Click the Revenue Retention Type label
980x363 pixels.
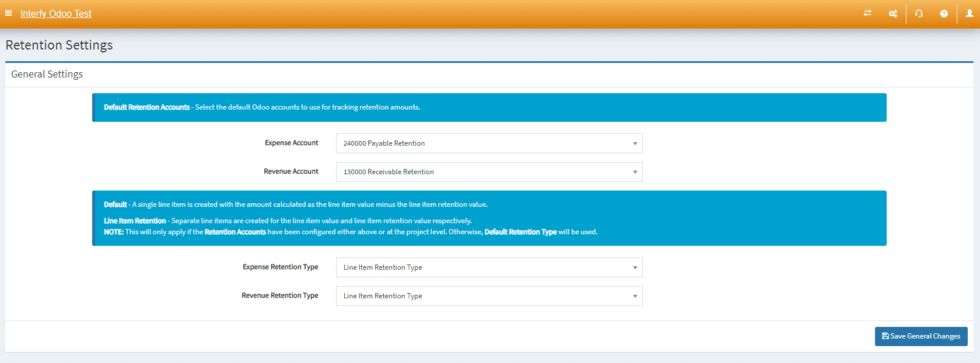(x=279, y=295)
